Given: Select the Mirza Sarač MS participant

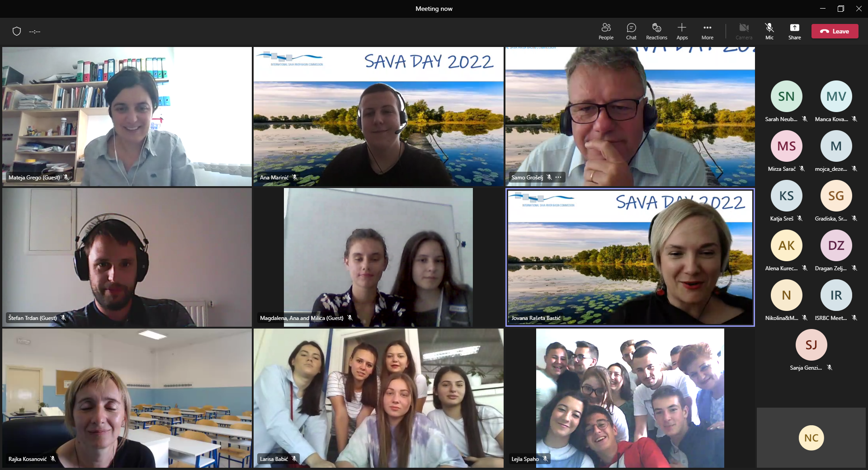Looking at the screenshot, I should point(786,146).
